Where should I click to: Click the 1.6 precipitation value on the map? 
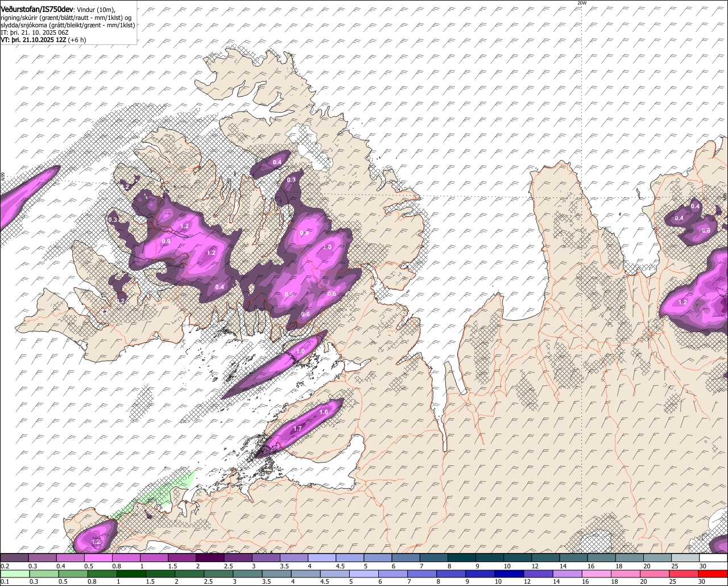coord(324,412)
